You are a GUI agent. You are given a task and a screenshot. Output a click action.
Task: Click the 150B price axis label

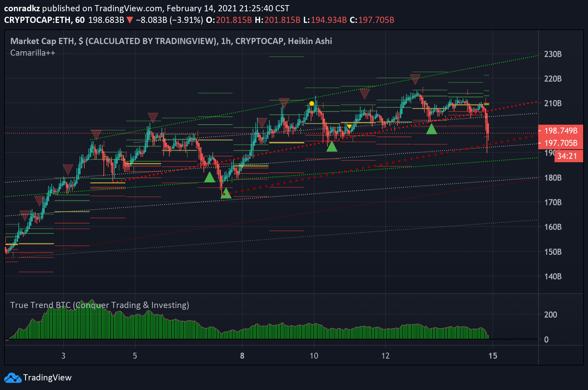(x=553, y=252)
